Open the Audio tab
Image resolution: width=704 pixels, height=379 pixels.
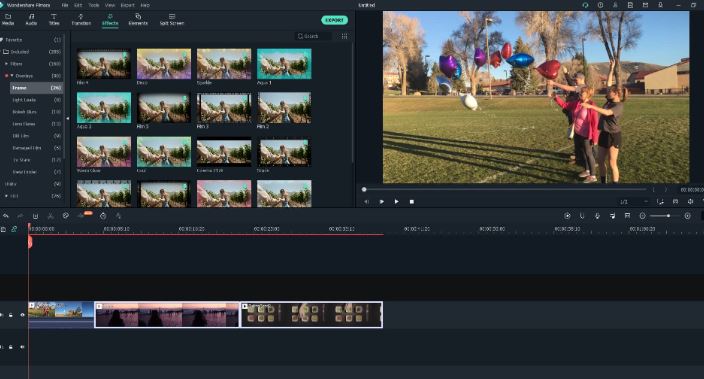coord(31,19)
